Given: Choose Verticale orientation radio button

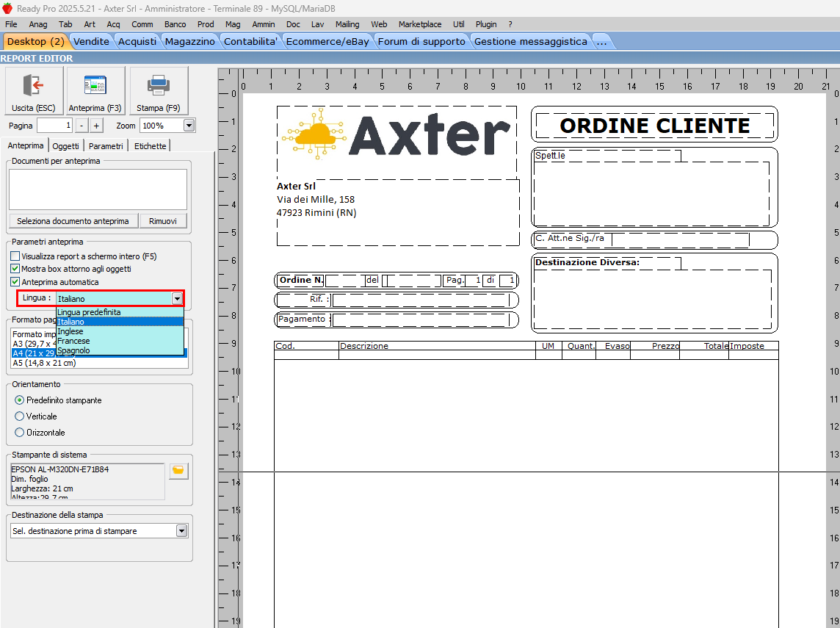Looking at the screenshot, I should pyautogui.click(x=20, y=416).
